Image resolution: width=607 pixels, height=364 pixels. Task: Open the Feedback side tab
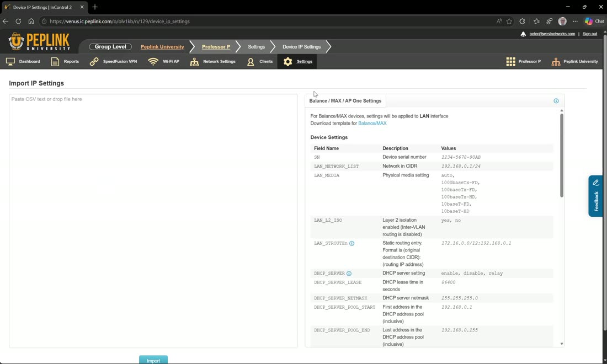pyautogui.click(x=596, y=196)
